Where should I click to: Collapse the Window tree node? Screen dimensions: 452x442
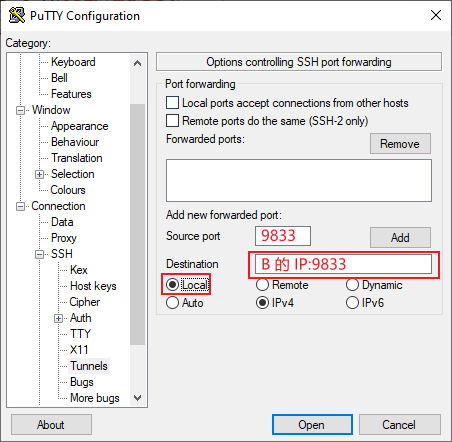(20, 110)
